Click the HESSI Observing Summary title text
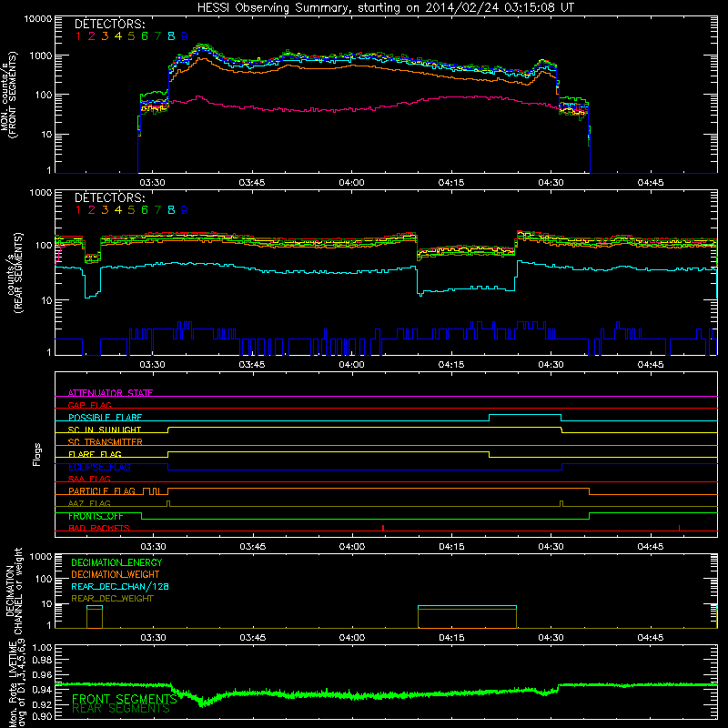The height and width of the screenshot is (728, 728). coord(385,8)
